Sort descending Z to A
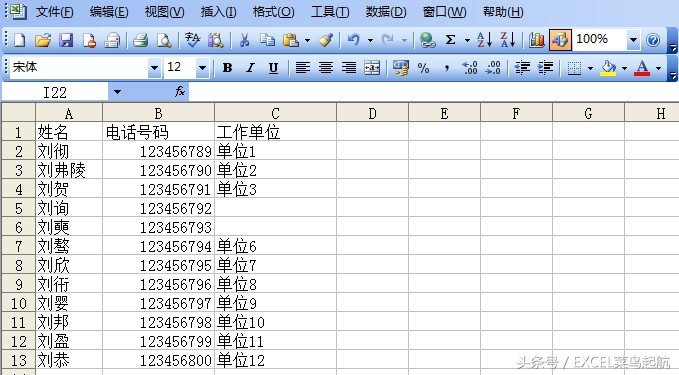 [508, 40]
